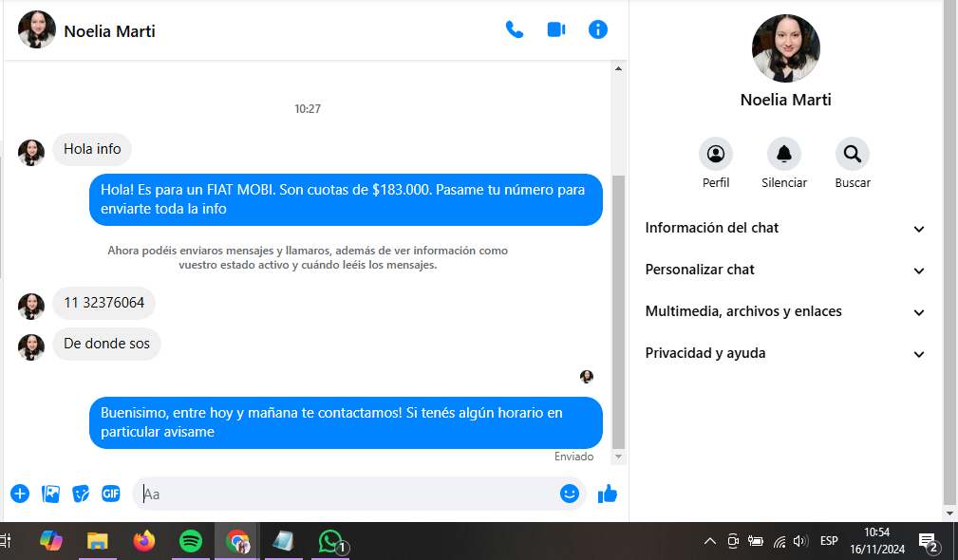Open the sticker picker
Image resolution: width=958 pixels, height=560 pixels.
tap(81, 494)
